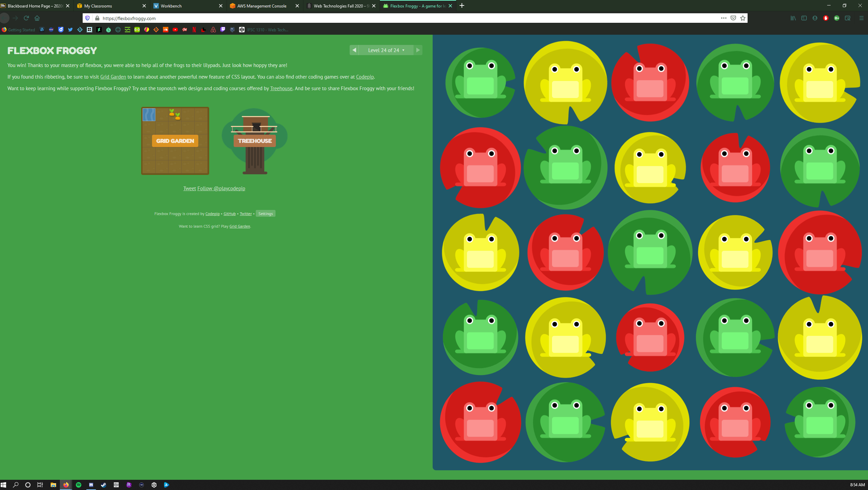This screenshot has width=868, height=490.
Task: Open File Explorer from taskbar
Action: [x=53, y=485]
